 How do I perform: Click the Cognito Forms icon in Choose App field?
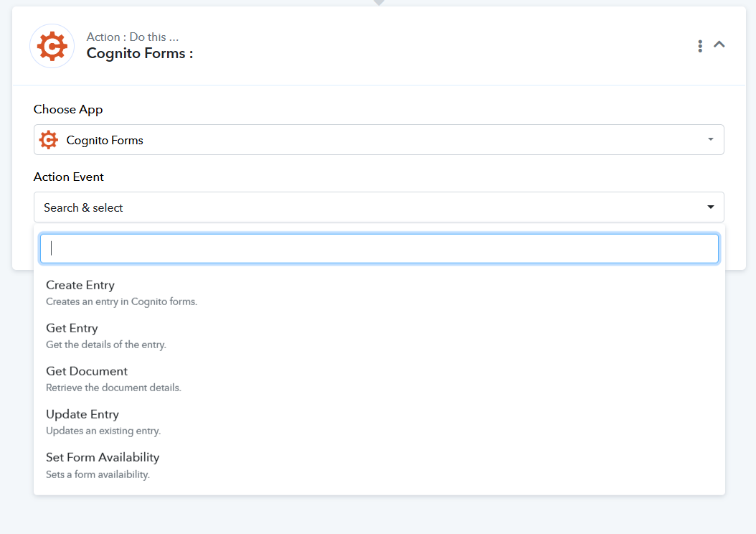point(49,140)
